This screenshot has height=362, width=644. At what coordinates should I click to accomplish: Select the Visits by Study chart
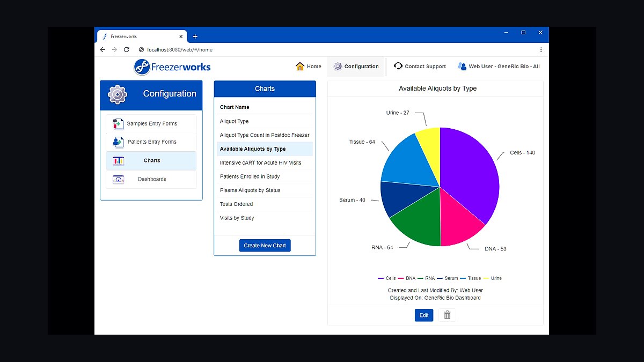click(265, 218)
